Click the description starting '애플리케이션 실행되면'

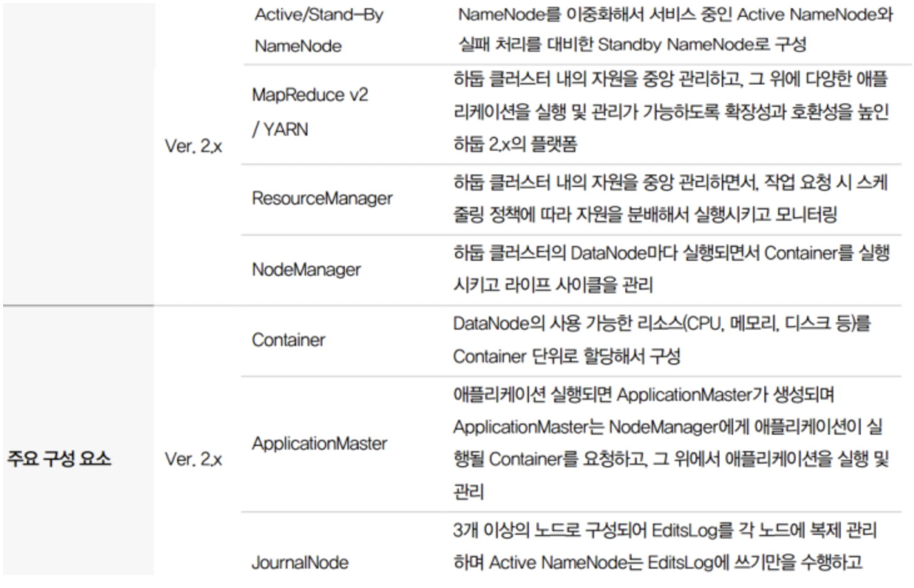coord(670,444)
